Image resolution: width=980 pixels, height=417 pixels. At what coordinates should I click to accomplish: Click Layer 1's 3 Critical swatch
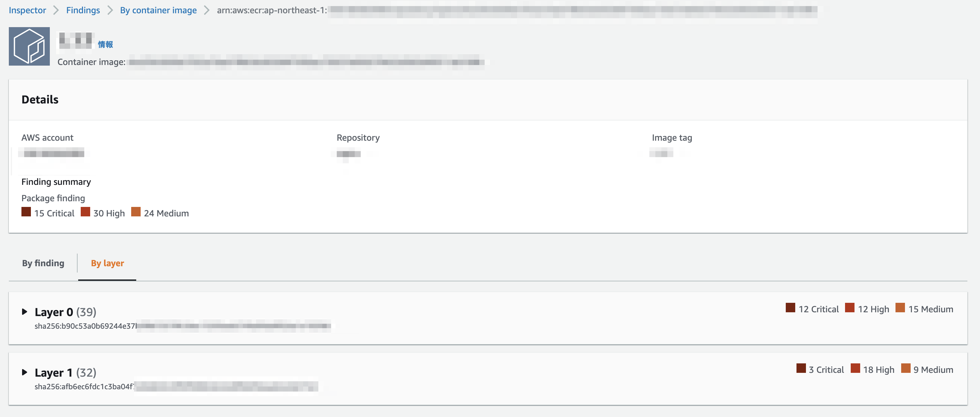801,368
